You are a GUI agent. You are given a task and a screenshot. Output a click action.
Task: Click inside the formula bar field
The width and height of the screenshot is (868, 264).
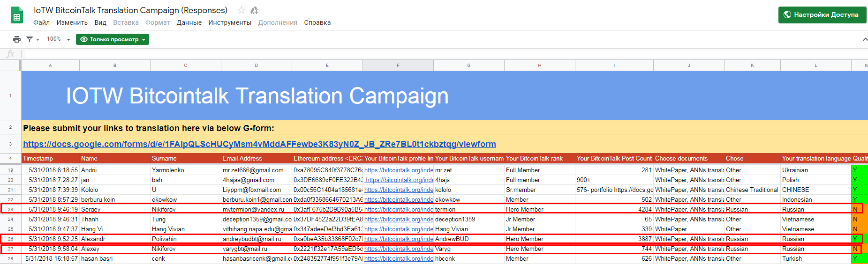pos(445,54)
